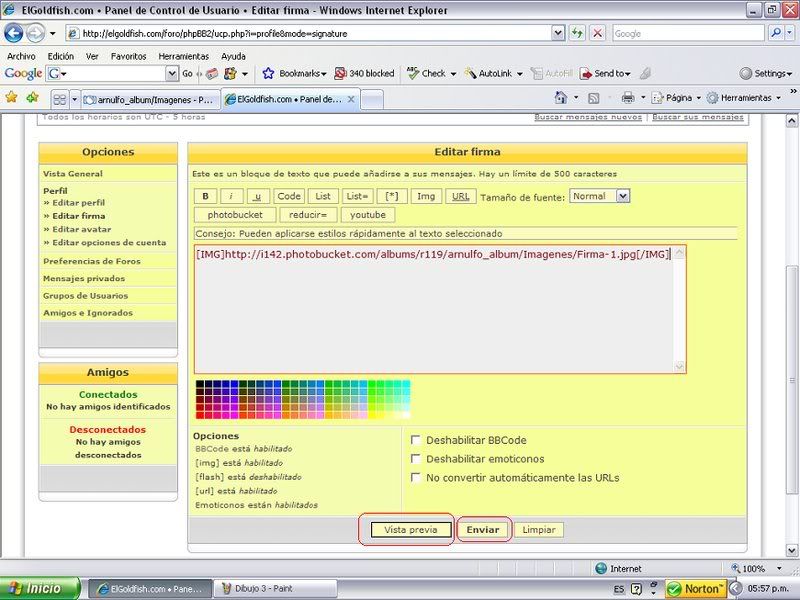Click the RSS feeds icon

(593, 97)
